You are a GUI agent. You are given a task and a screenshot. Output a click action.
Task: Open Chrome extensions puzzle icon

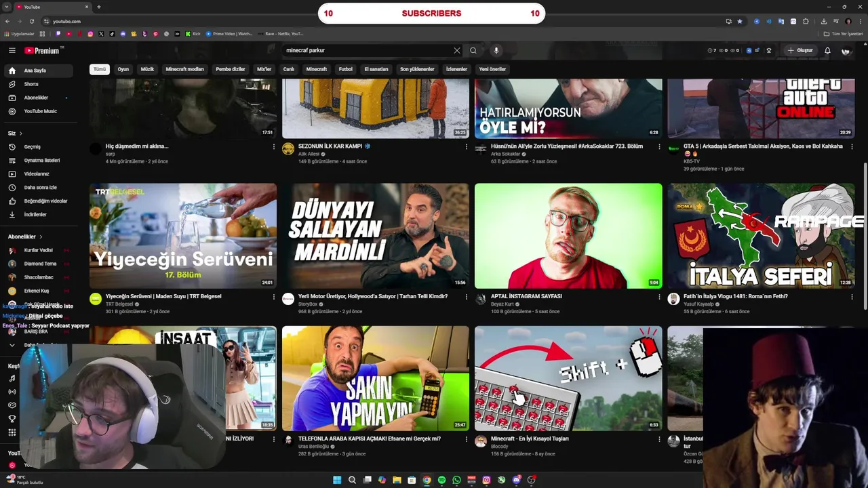pyautogui.click(x=806, y=21)
